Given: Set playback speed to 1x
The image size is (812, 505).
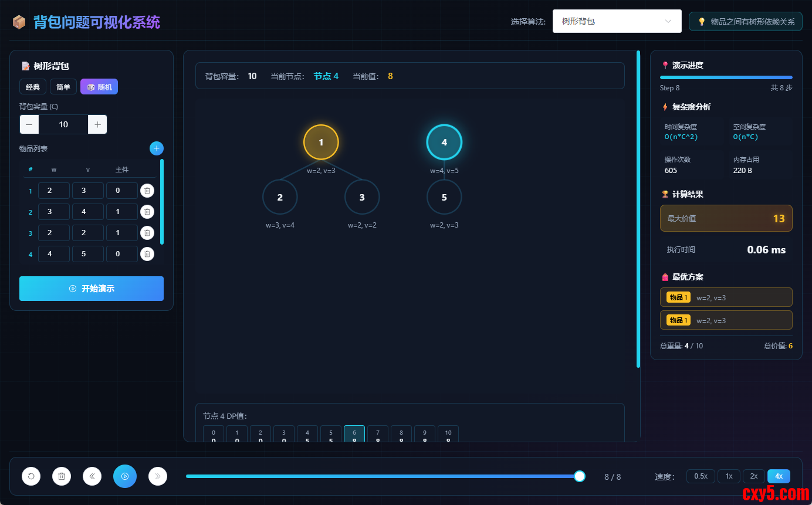Looking at the screenshot, I should pyautogui.click(x=729, y=476).
